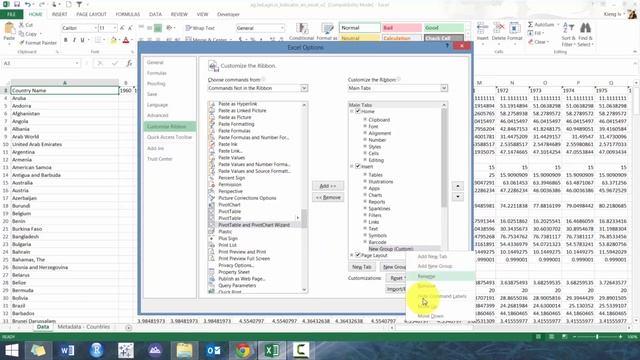The image size is (640, 360).
Task: Open Find & Select binoculars
Action: point(586,34)
